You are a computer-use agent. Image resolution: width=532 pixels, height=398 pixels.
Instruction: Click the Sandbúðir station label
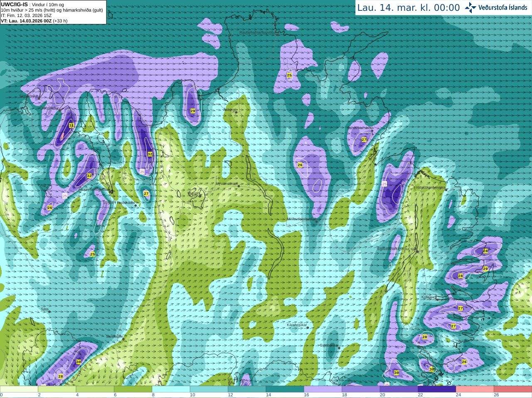[114, 337]
